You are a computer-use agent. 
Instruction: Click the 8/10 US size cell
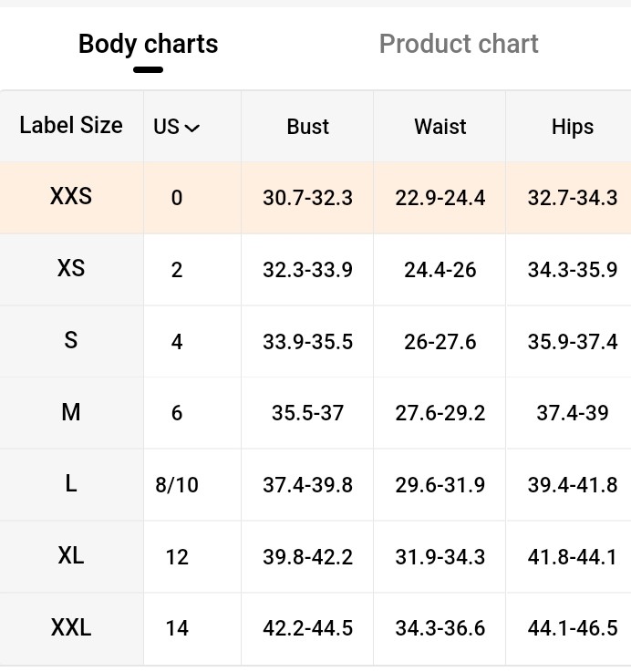(177, 485)
